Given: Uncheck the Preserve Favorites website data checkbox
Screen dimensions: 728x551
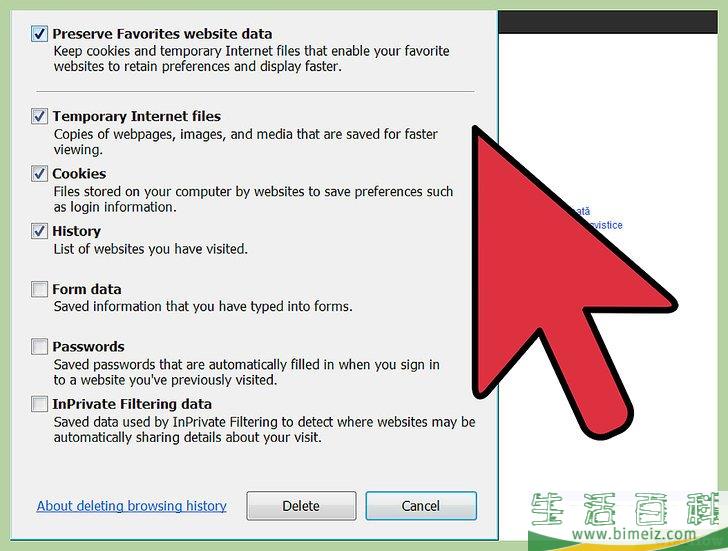Looking at the screenshot, I should [x=39, y=34].
